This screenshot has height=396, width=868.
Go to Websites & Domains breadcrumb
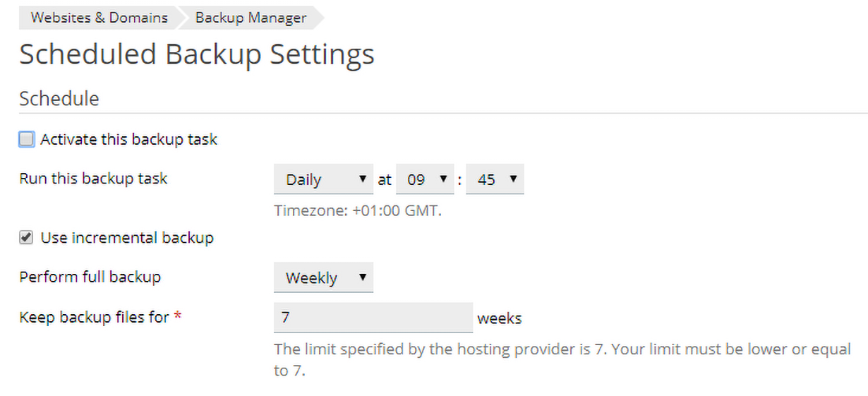point(99,18)
